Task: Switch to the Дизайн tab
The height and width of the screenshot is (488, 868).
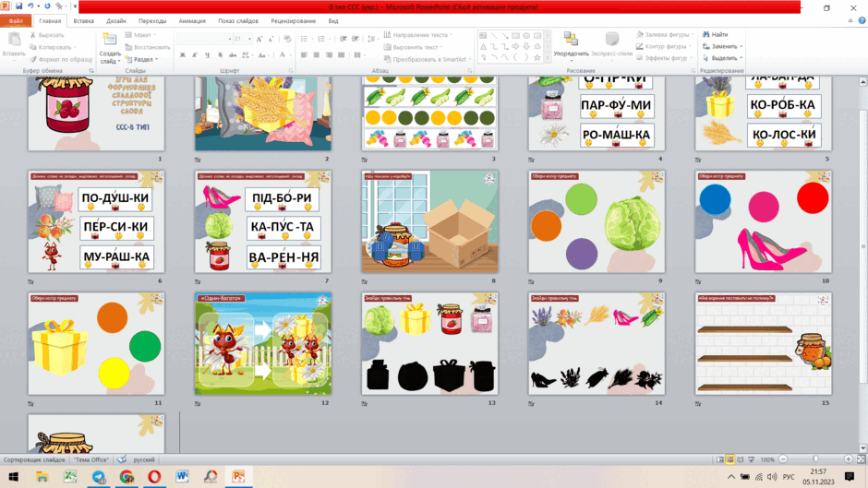Action: [x=116, y=21]
